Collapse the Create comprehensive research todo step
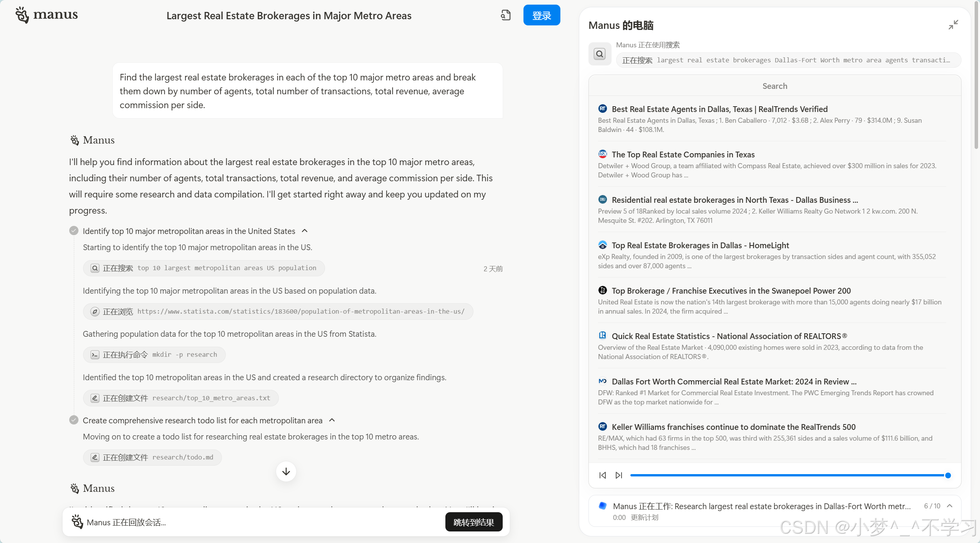 (332, 420)
